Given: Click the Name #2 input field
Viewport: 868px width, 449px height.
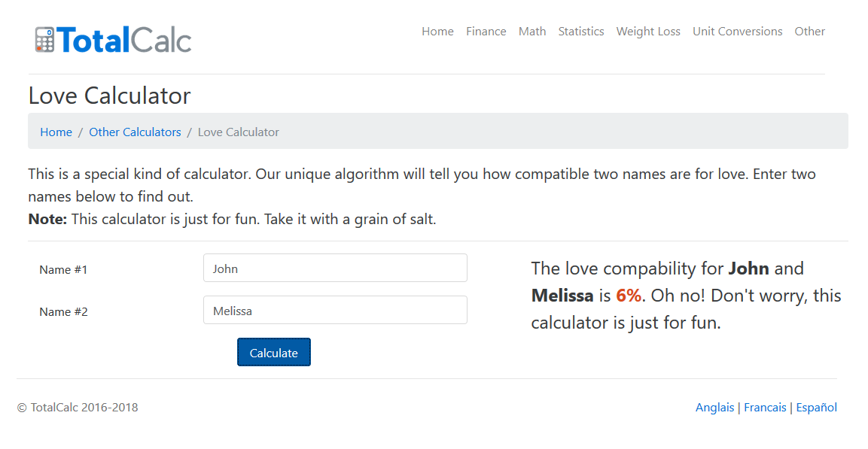Looking at the screenshot, I should click(335, 310).
